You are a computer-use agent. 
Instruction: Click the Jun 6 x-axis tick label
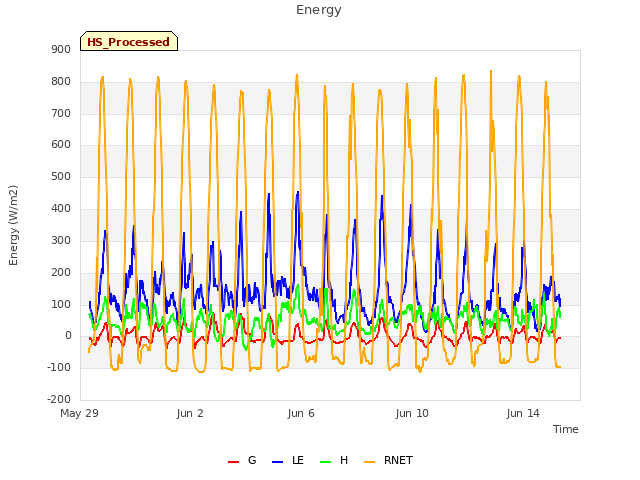(x=301, y=413)
